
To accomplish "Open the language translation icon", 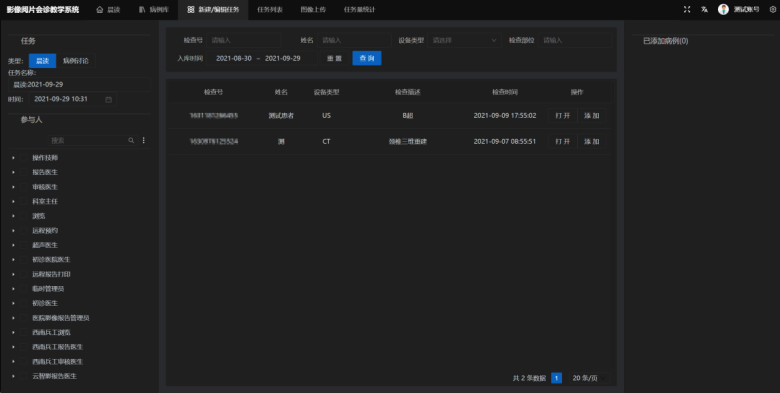I will click(704, 9).
